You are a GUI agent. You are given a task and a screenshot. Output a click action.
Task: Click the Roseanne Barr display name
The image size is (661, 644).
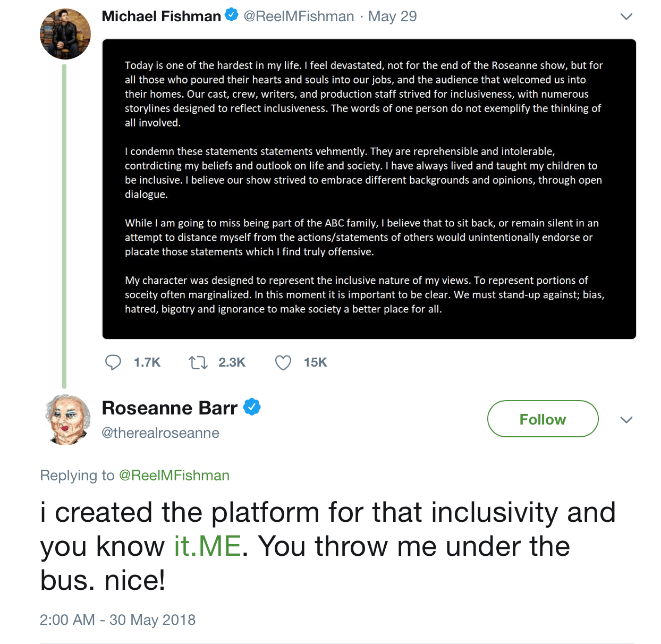coord(170,408)
